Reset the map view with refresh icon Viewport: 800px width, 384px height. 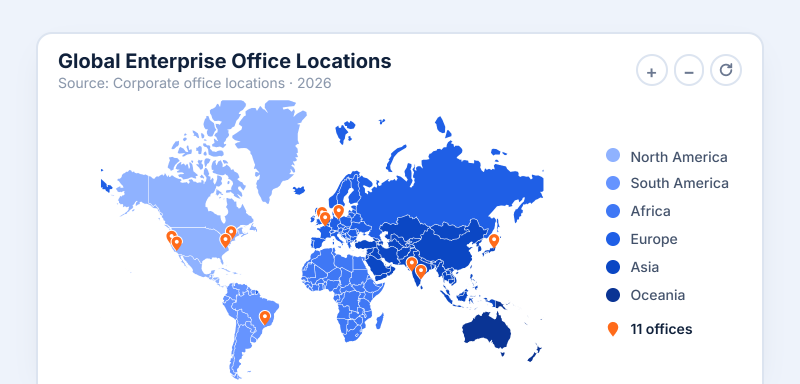726,70
